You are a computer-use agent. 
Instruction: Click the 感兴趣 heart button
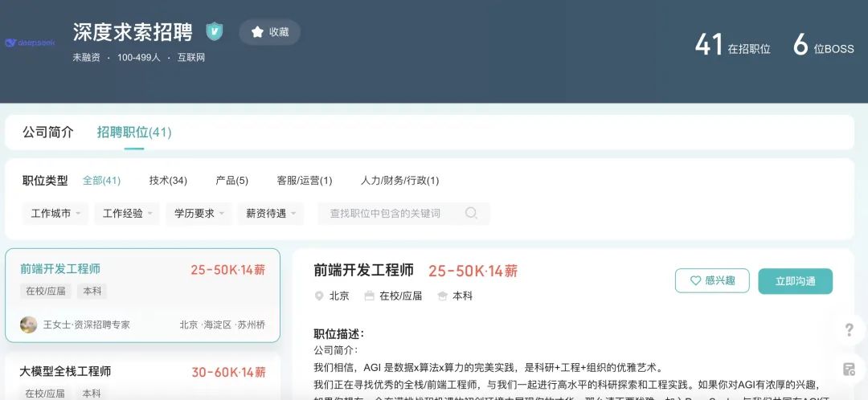point(712,281)
